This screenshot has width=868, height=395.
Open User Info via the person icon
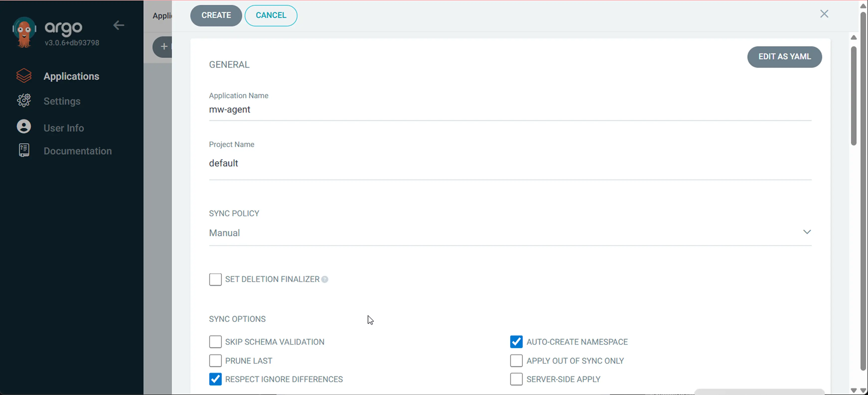click(24, 127)
